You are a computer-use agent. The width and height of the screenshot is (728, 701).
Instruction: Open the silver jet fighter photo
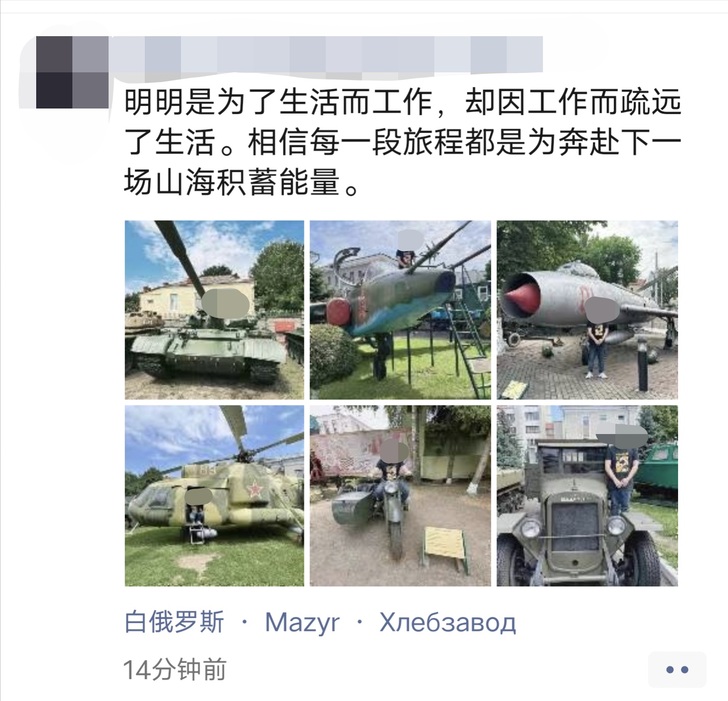[587, 310]
